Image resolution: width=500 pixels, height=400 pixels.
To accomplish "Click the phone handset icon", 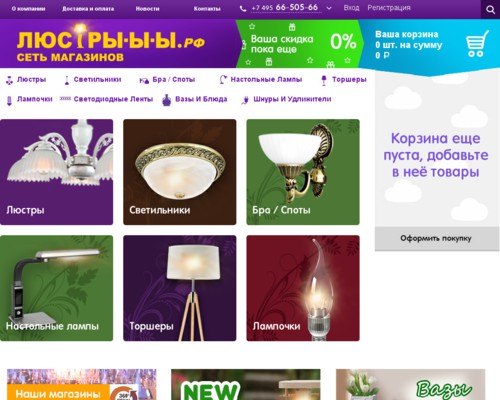I will coord(243,9).
